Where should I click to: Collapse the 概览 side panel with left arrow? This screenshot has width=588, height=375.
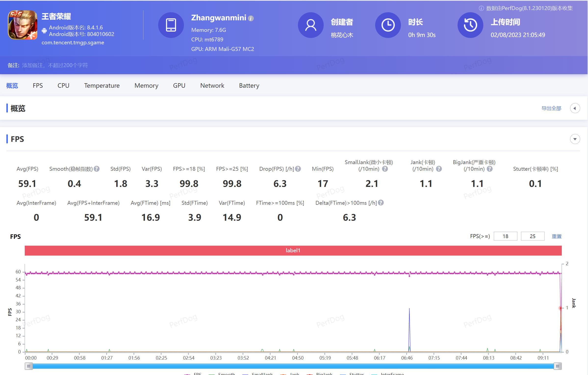575,108
